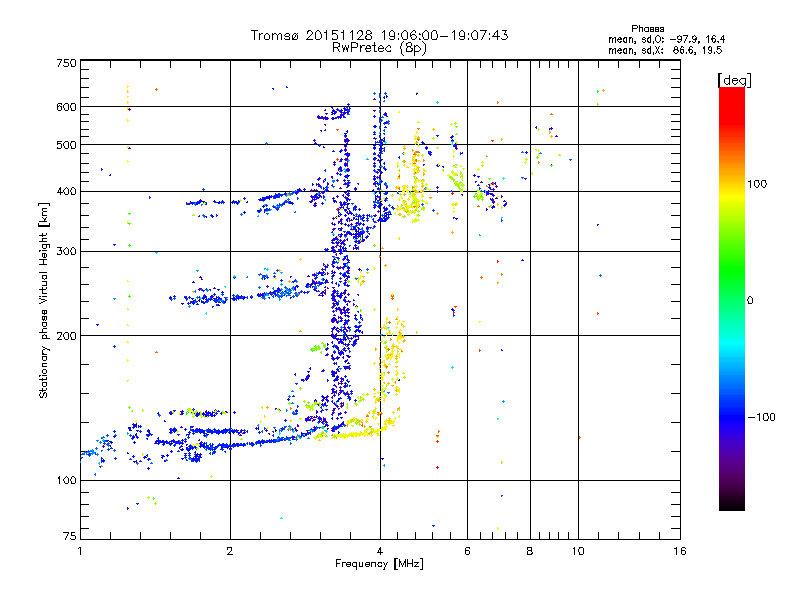Click the color bar tick label '-100'
Viewport: 800px width, 600px height.
(762, 417)
